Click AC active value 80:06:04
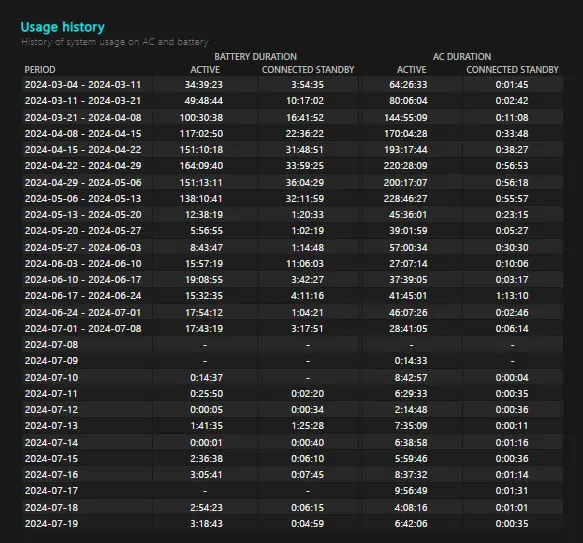The width and height of the screenshot is (583, 543). 408,100
